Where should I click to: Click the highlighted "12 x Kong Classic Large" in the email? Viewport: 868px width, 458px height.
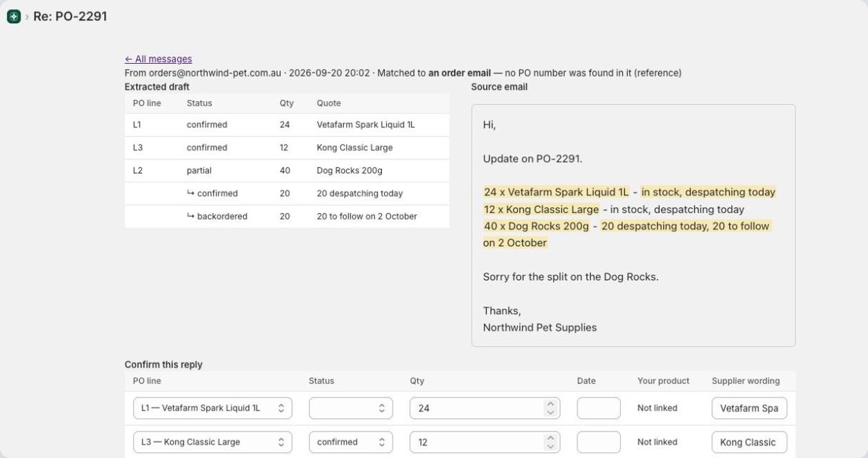tap(541, 210)
